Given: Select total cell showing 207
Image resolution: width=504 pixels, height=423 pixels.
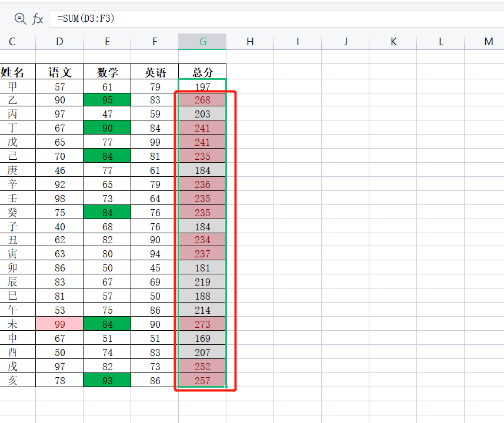Looking at the screenshot, I should click(x=202, y=352).
